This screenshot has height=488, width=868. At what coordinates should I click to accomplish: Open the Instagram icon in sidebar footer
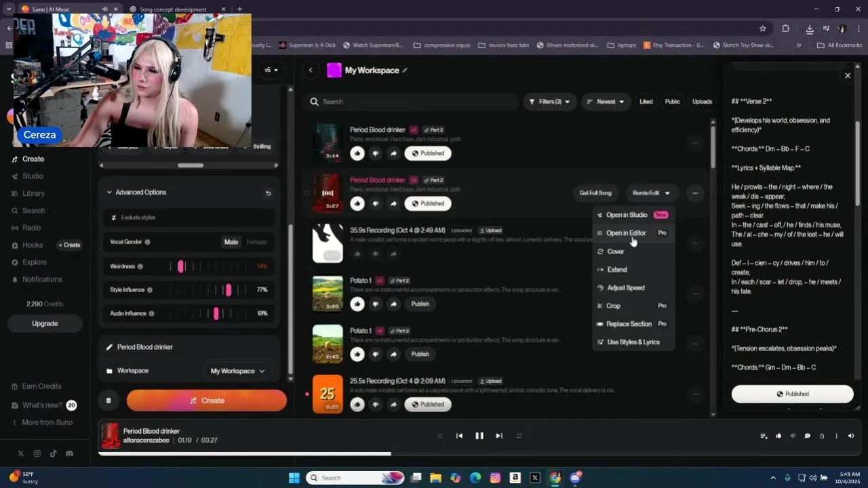37,453
